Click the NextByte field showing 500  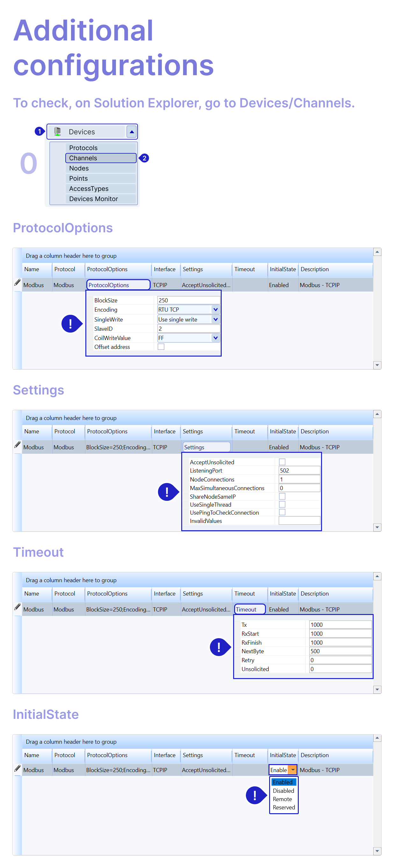click(x=341, y=651)
